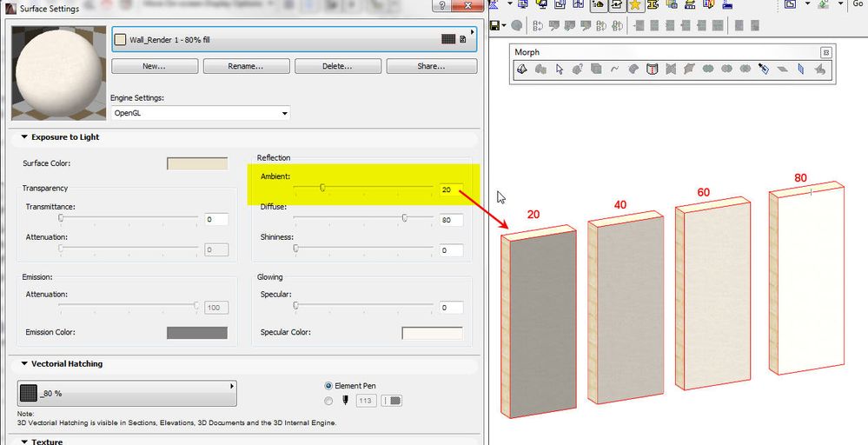Close the Morph palette
868x445 pixels.
click(826, 52)
